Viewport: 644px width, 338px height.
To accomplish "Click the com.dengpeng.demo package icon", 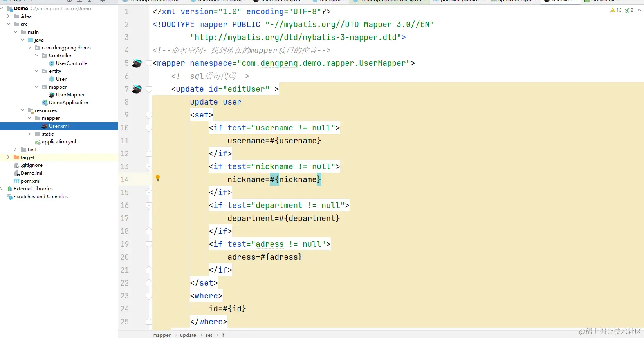I will tap(38, 48).
